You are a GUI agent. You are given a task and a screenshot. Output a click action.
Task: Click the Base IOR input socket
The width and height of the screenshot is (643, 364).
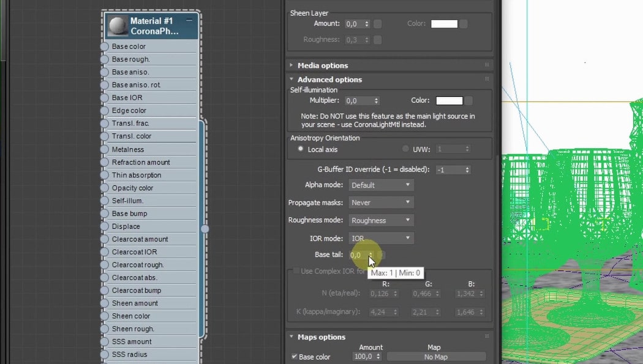(104, 97)
